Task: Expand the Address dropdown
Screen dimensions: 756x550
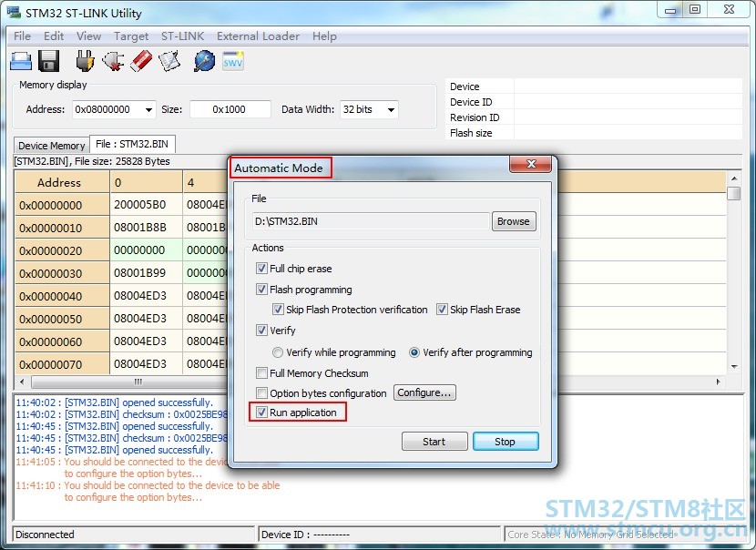Action: pyautogui.click(x=149, y=110)
